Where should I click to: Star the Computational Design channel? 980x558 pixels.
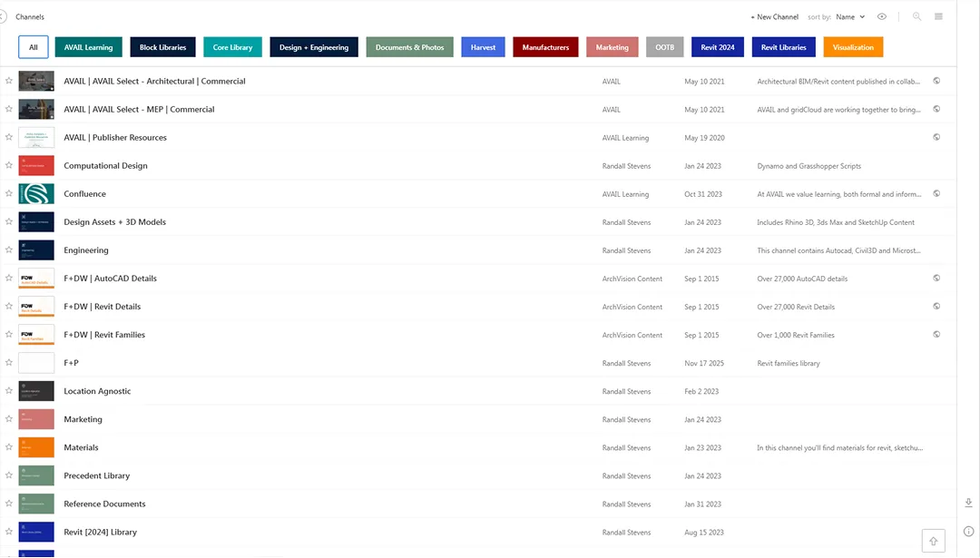pyautogui.click(x=9, y=166)
